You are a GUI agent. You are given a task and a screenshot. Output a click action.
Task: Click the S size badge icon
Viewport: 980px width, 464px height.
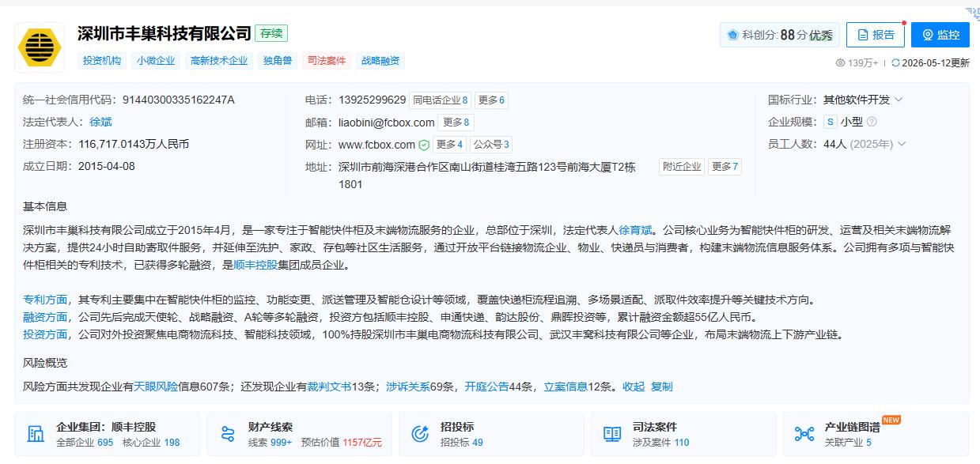830,122
